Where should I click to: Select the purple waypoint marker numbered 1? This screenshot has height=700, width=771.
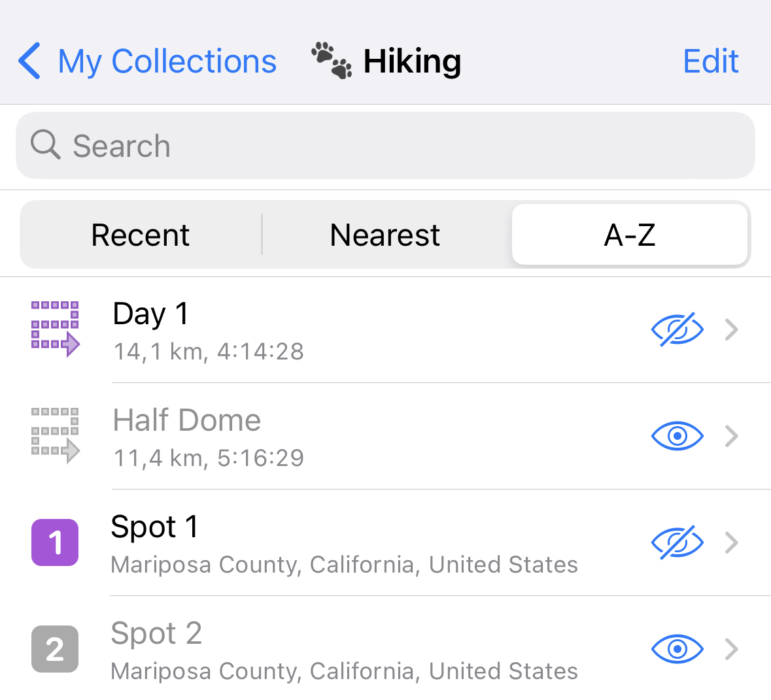pyautogui.click(x=55, y=542)
